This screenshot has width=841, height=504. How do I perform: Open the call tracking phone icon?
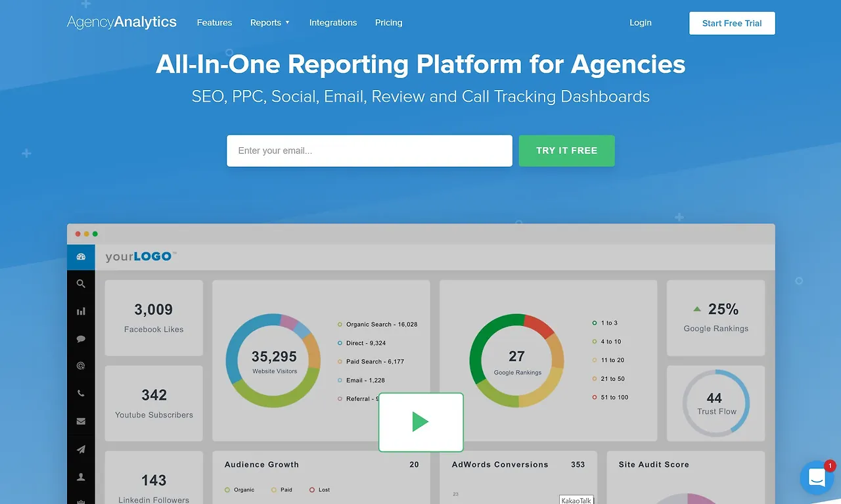(x=80, y=393)
